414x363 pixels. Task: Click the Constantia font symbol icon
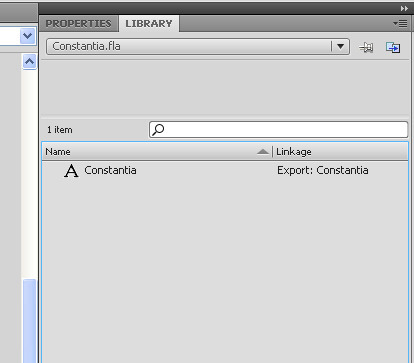click(71, 171)
